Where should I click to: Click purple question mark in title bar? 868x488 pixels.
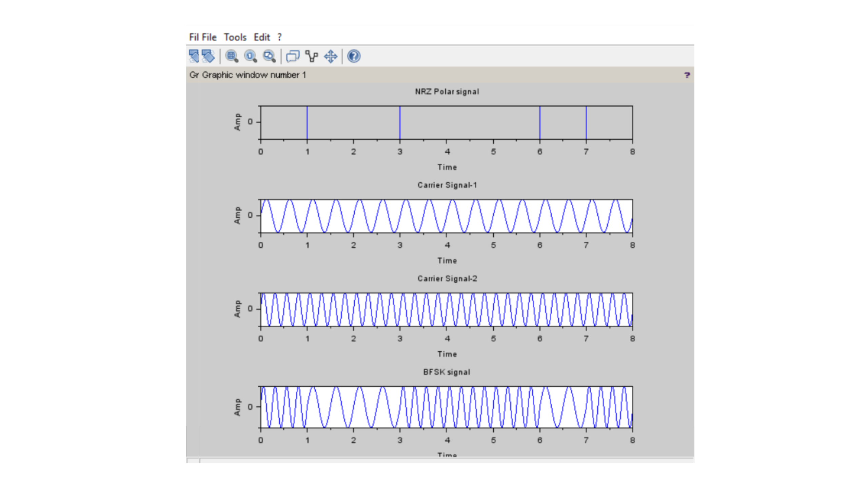(687, 75)
